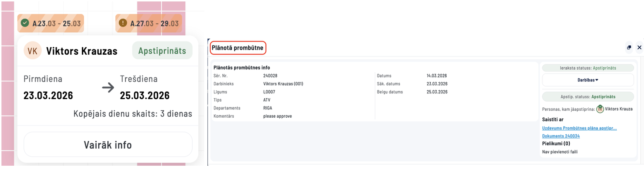The image size is (644, 169).
Task: Click the arrow between start and end dates
Action: (x=108, y=87)
